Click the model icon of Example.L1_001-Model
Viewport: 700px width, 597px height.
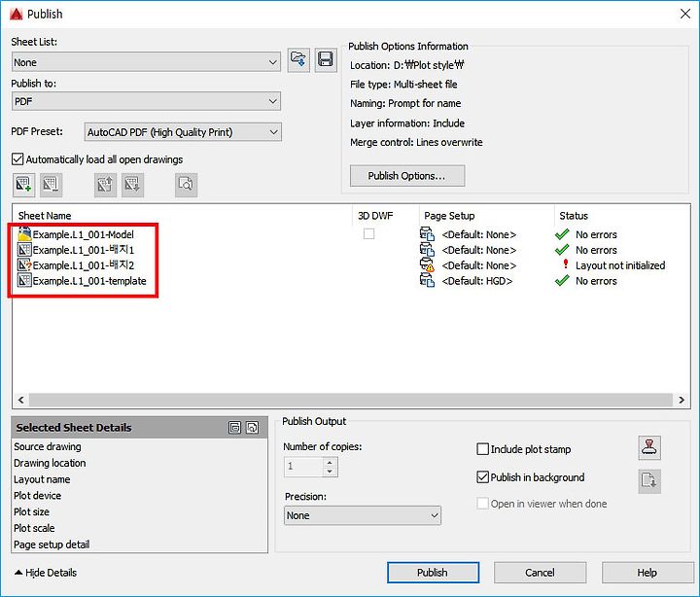click(24, 233)
